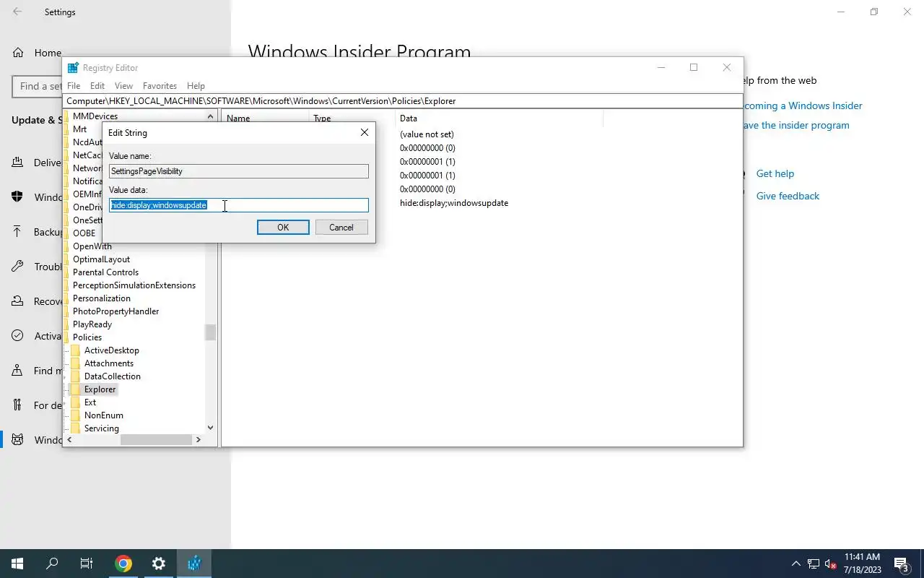Screen dimensions: 924x578
Task: Open the View menu in Registry Editor
Action: [x=123, y=85]
